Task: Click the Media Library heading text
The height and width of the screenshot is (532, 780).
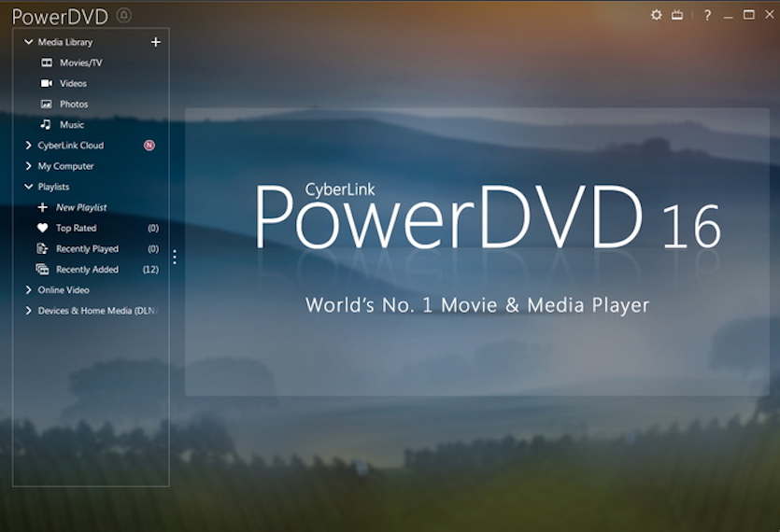Action: click(65, 42)
